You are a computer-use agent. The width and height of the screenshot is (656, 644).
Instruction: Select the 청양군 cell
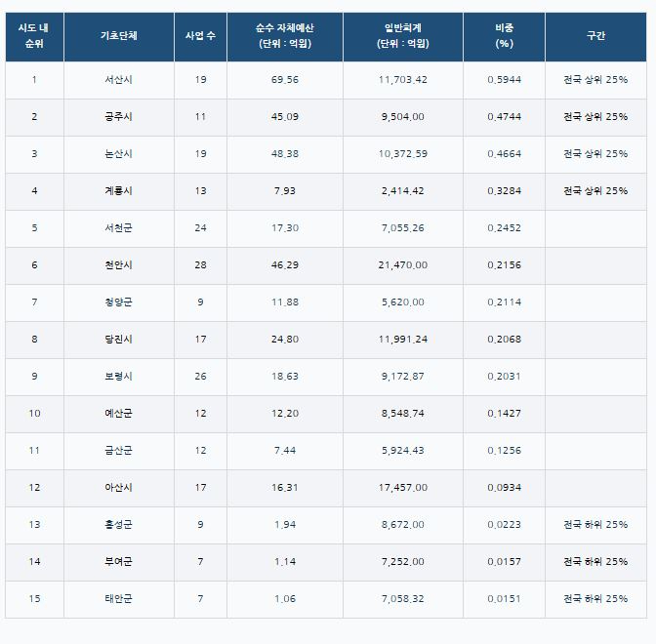(x=119, y=302)
